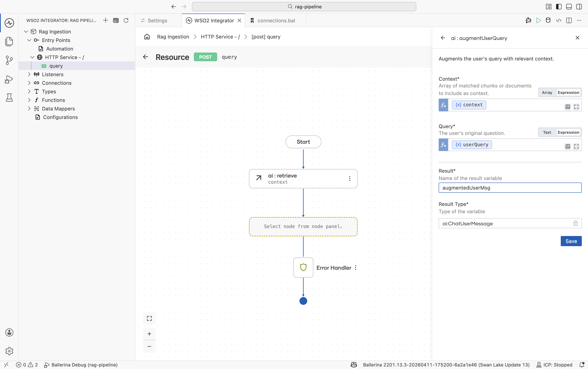Screen dimensions: 588x369
Task: Open the Automation entry point
Action: (59, 49)
